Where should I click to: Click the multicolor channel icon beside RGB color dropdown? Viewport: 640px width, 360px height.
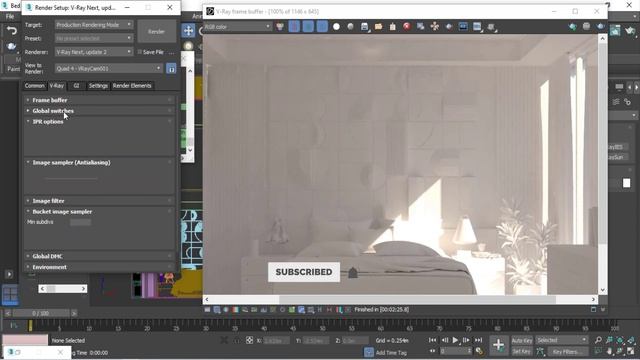(280, 27)
